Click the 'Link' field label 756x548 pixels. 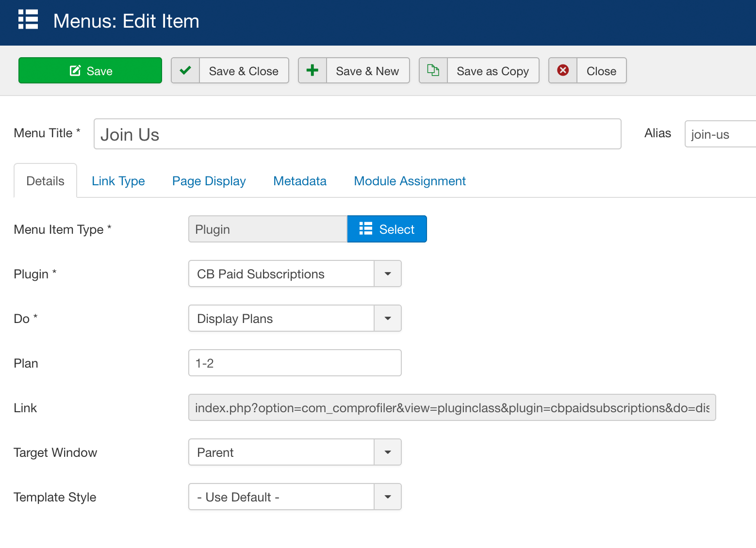coord(25,408)
